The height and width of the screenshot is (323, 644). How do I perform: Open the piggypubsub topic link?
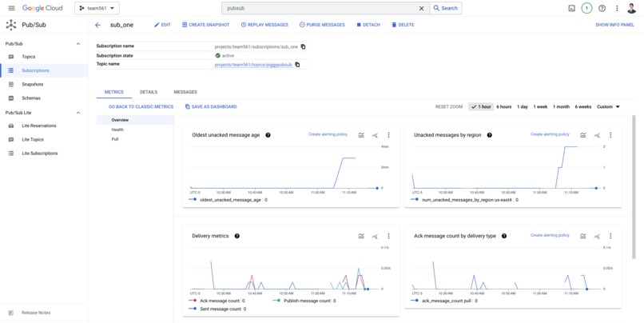253,65
